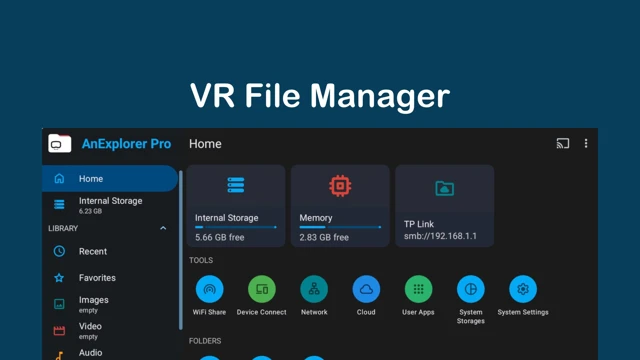Click the 'smb://192.168.1.1' address text
Viewport: 640px width, 360px height.
440,236
